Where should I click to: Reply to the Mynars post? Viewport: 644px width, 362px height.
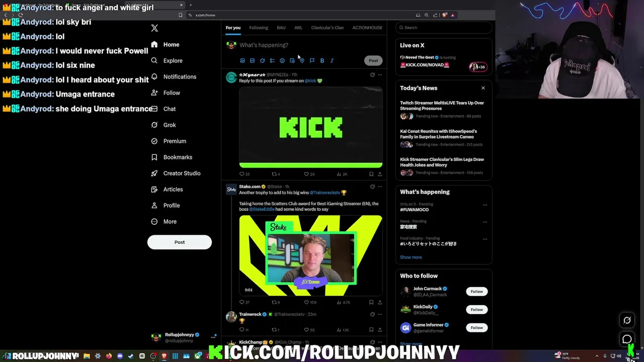pyautogui.click(x=245, y=174)
